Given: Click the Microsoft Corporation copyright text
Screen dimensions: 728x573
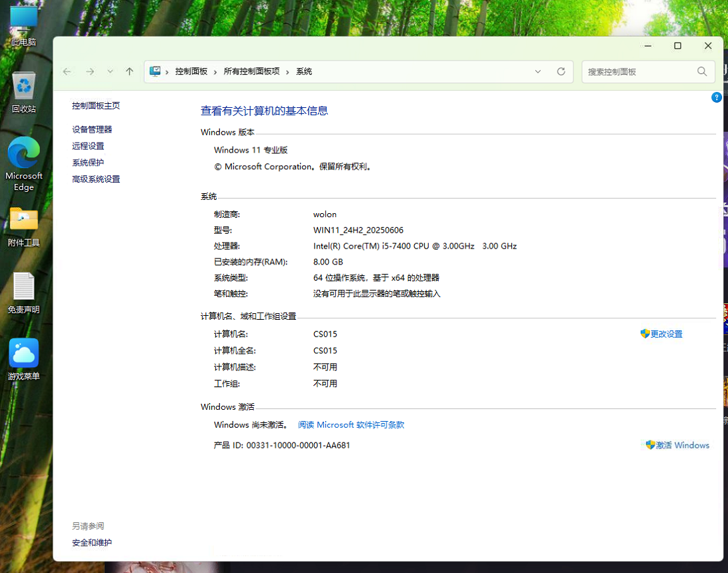Looking at the screenshot, I should (x=293, y=167).
